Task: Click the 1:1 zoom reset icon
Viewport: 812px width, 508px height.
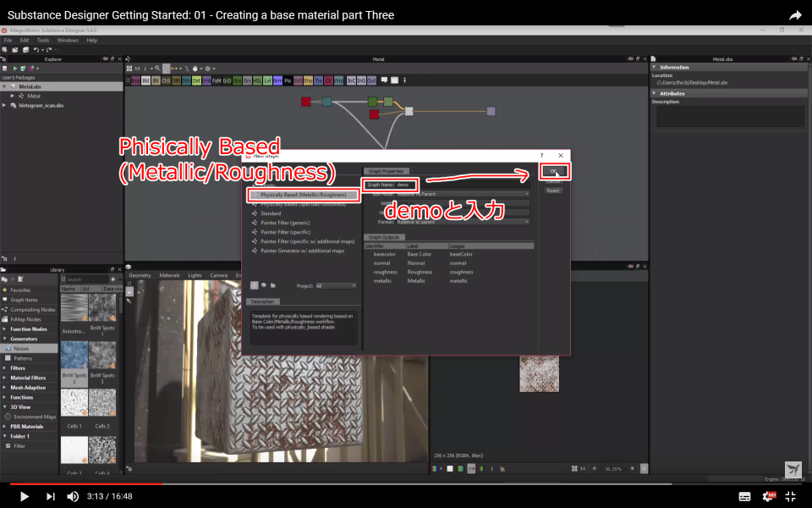Action: coord(137,69)
